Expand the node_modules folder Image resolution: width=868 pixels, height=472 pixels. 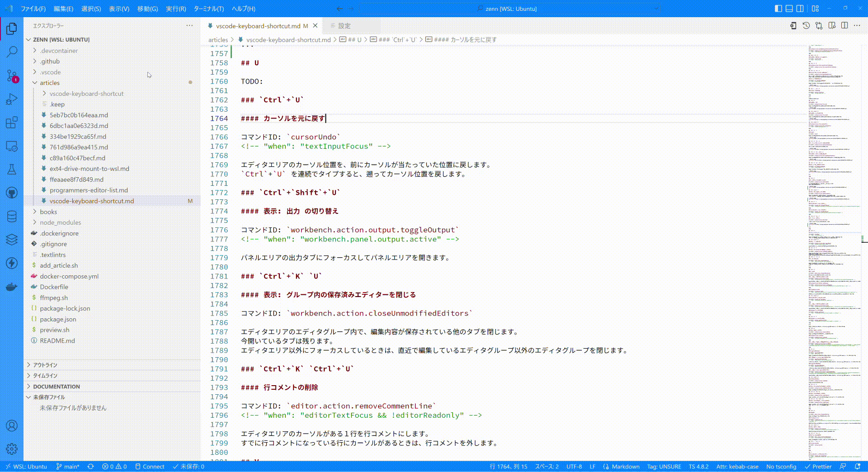click(x=112, y=222)
